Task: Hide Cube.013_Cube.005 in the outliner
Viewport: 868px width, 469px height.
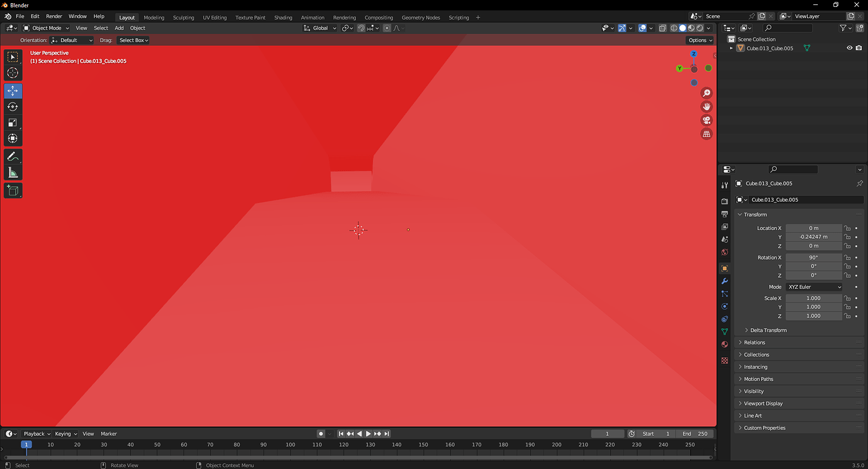Action: (849, 47)
